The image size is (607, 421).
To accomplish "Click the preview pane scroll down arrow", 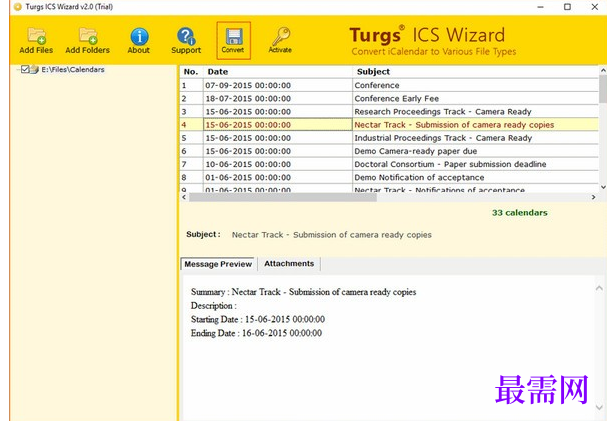I will (x=599, y=407).
